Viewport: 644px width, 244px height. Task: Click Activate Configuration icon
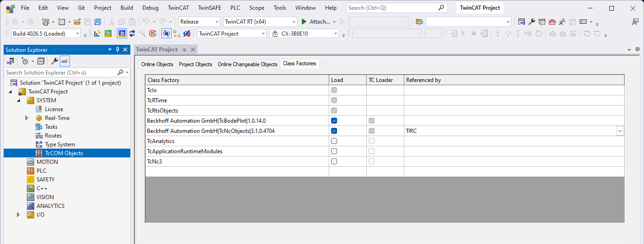(97, 33)
